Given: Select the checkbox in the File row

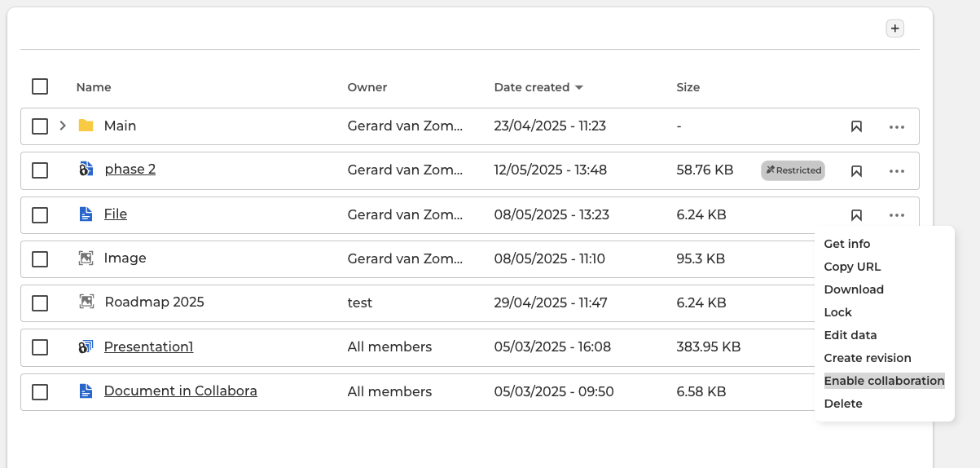Looking at the screenshot, I should pos(40,215).
